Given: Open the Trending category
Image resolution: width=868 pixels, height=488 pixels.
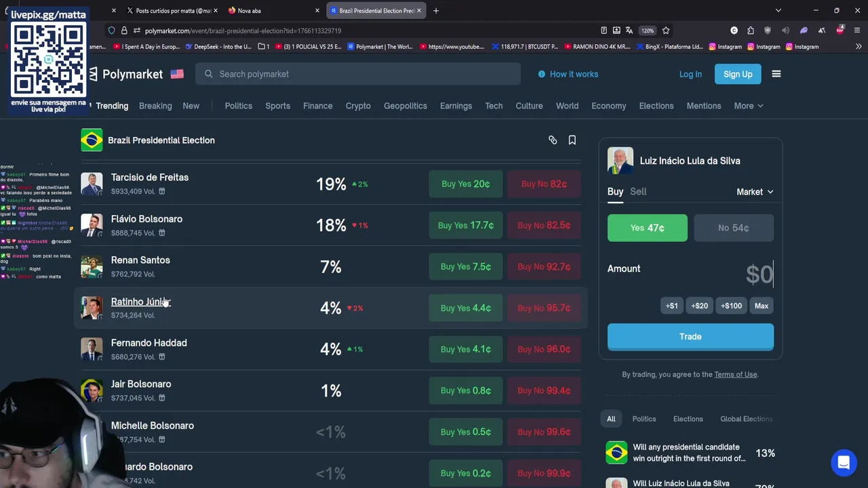Looking at the screenshot, I should 112,106.
